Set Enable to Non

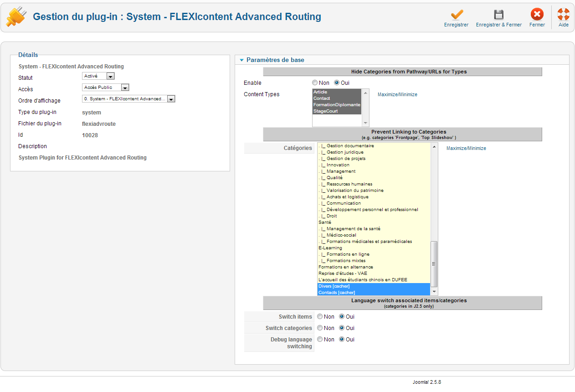(315, 83)
